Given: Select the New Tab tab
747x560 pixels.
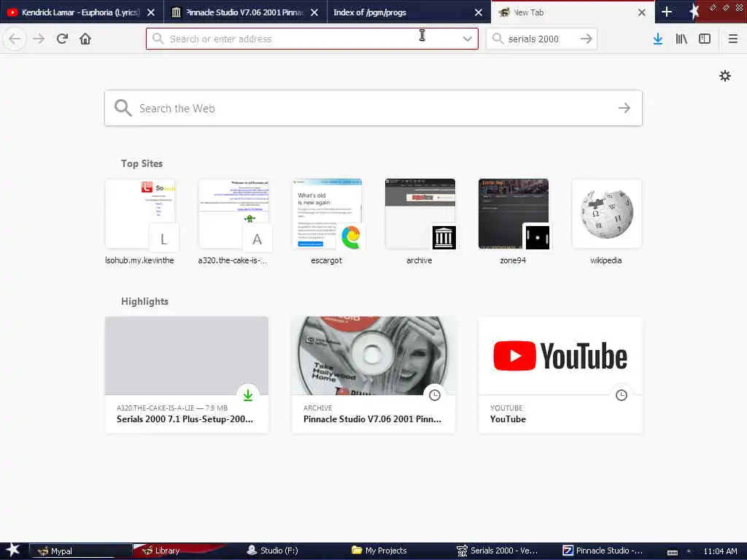Looking at the screenshot, I should coord(572,12).
